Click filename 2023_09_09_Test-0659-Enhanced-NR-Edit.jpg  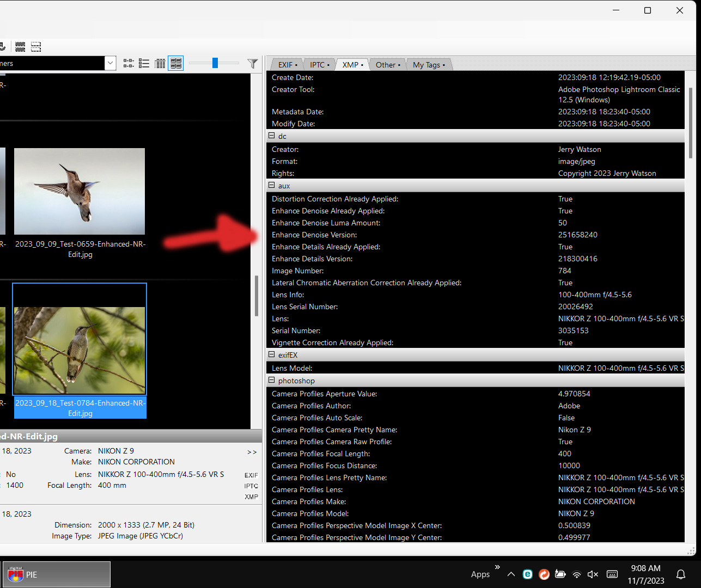pos(80,249)
